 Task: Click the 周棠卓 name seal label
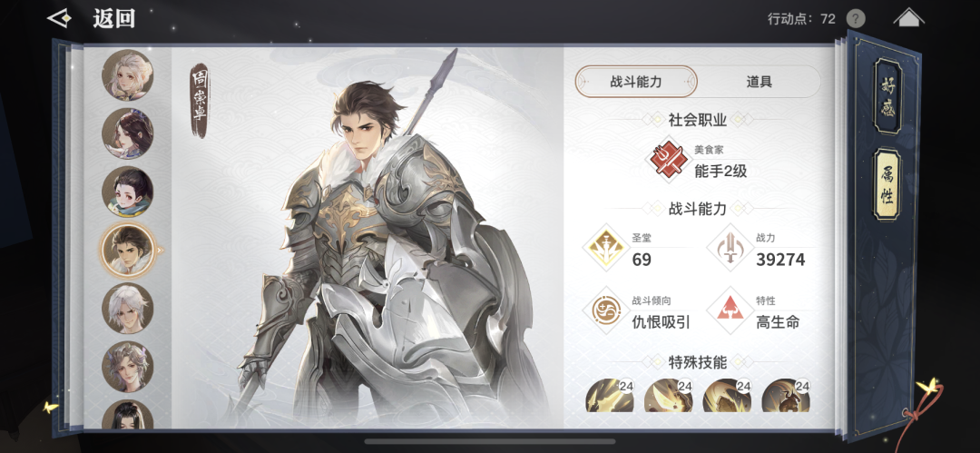[x=200, y=100]
